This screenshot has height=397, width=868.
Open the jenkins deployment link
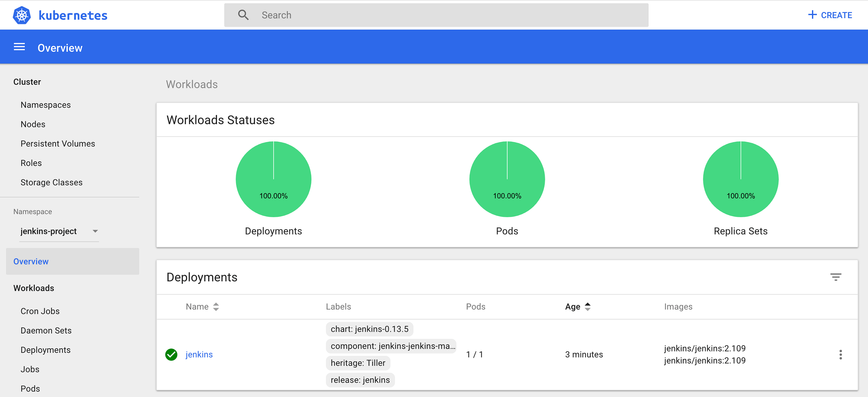point(199,355)
